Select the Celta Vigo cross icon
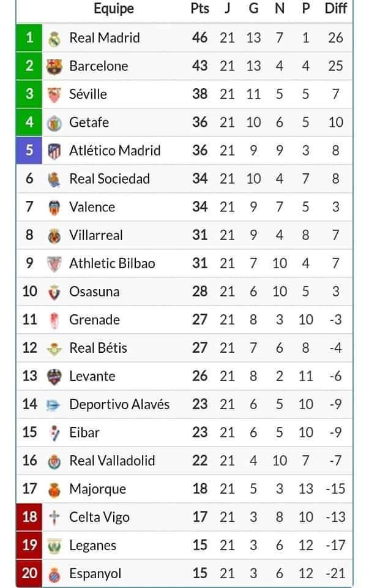 point(54,518)
